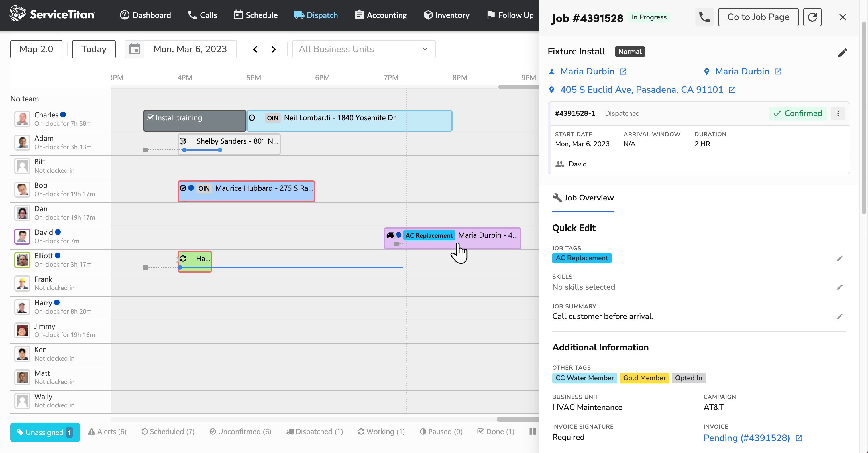Open the All Business Units dropdown
The height and width of the screenshot is (453, 868).
click(364, 49)
